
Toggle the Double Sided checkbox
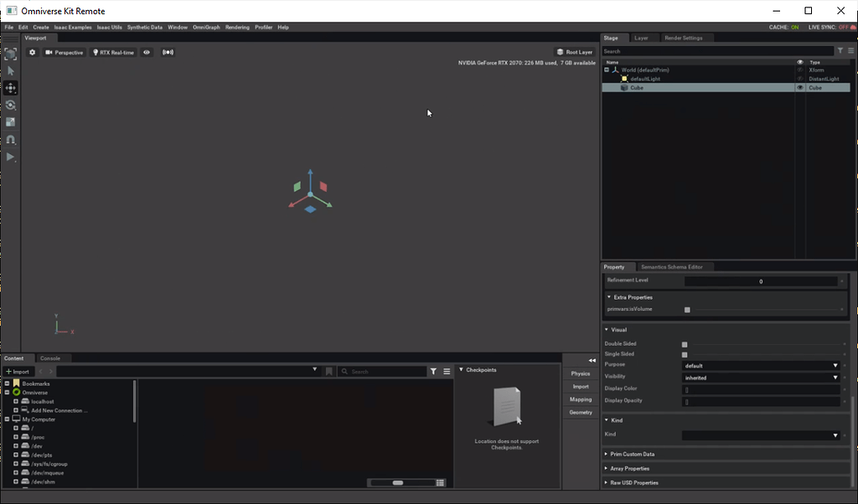(685, 345)
